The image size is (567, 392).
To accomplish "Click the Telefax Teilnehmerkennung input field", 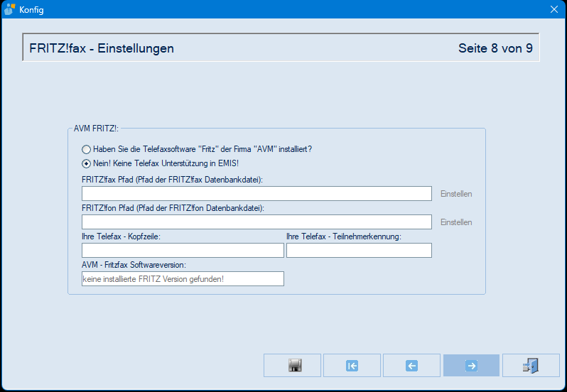I will 359,251.
